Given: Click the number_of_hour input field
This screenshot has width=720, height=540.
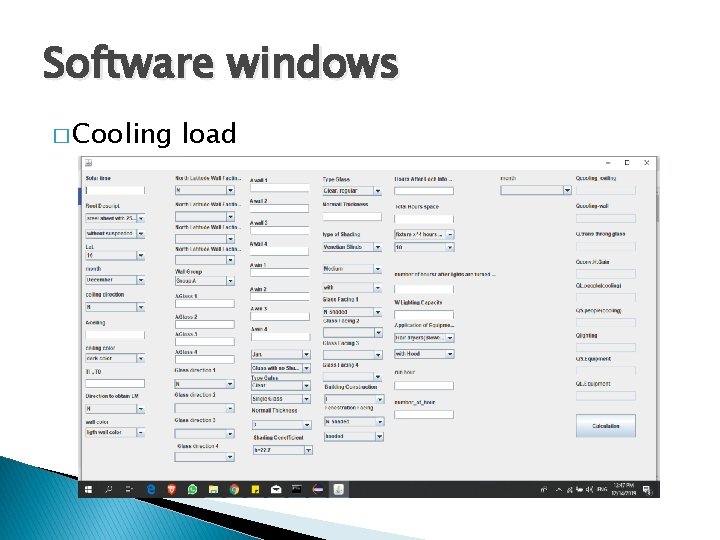Looking at the screenshot, I should click(424, 414).
